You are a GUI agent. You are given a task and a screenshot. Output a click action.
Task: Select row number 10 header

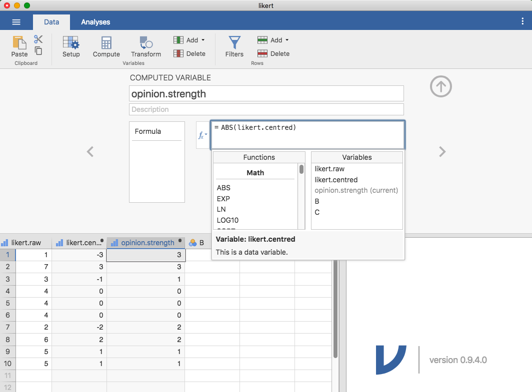7,364
